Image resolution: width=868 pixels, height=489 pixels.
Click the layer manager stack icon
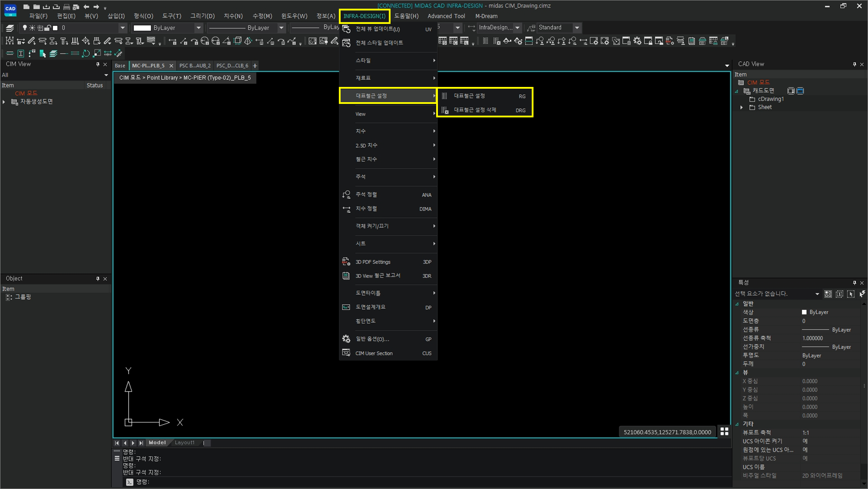click(10, 28)
